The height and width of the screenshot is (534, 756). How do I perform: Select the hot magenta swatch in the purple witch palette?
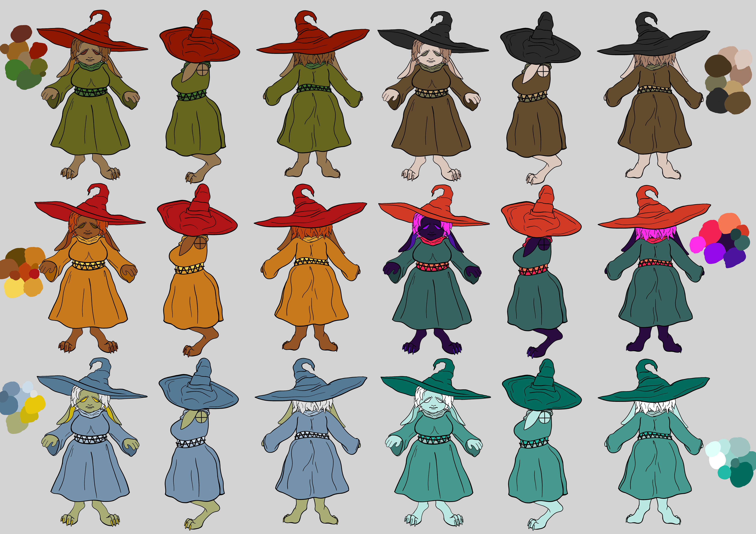pos(697,244)
